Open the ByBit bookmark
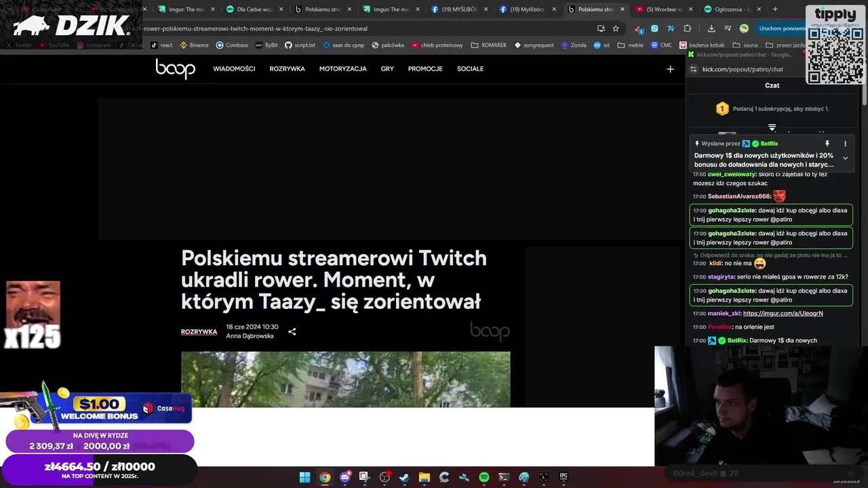This screenshot has width=868, height=488. pos(267,45)
